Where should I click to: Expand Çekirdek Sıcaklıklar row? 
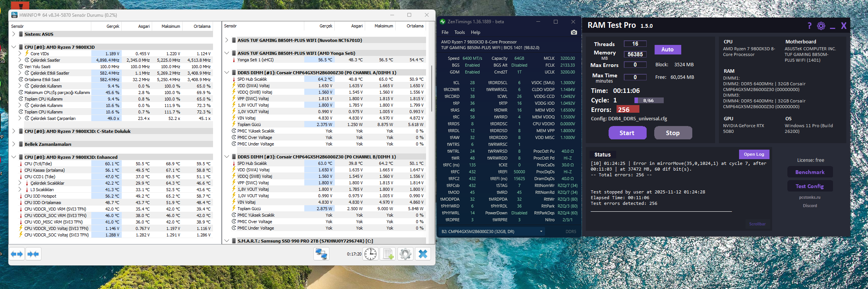tap(20, 183)
